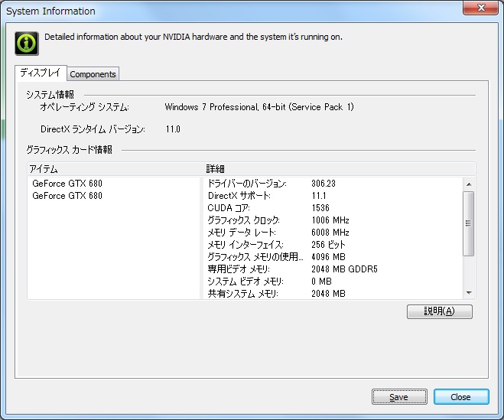
Task: Click the DirectX サポート row label
Action: [239, 196]
